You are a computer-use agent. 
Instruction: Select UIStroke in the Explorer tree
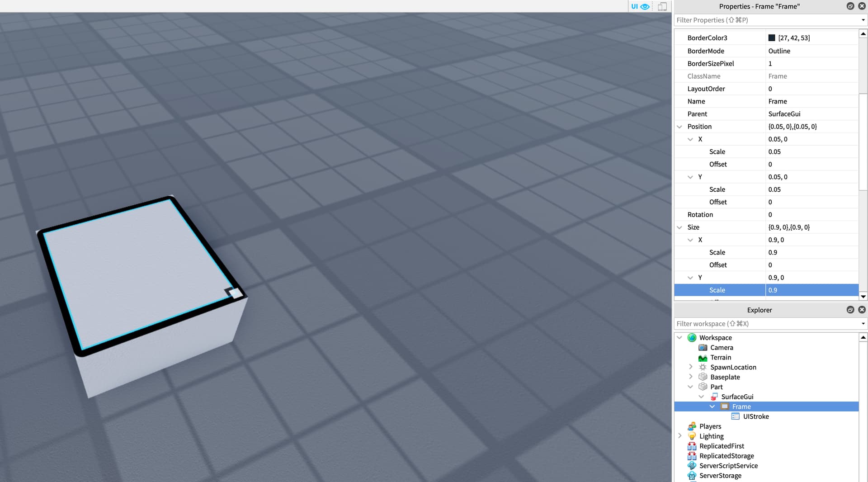pyautogui.click(x=756, y=416)
